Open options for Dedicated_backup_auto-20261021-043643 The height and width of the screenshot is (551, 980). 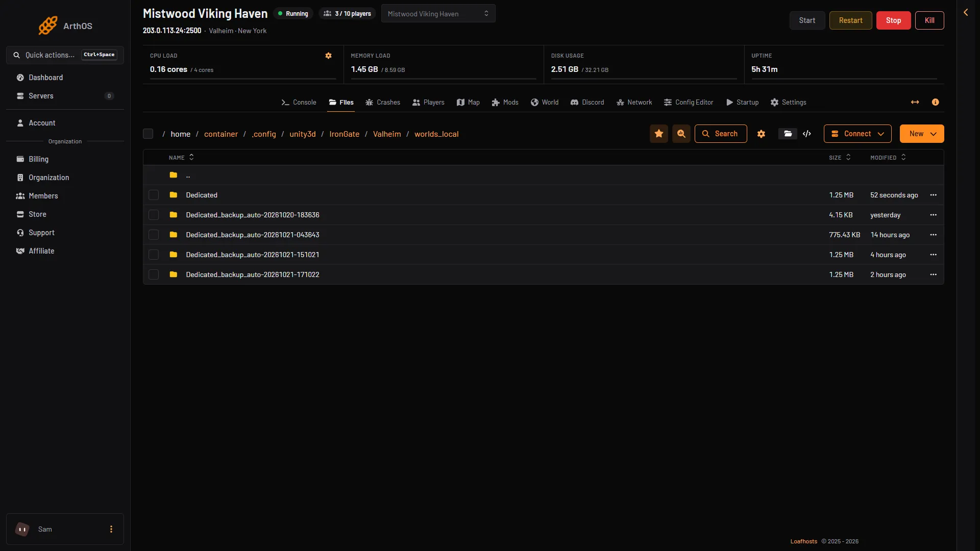(x=934, y=235)
